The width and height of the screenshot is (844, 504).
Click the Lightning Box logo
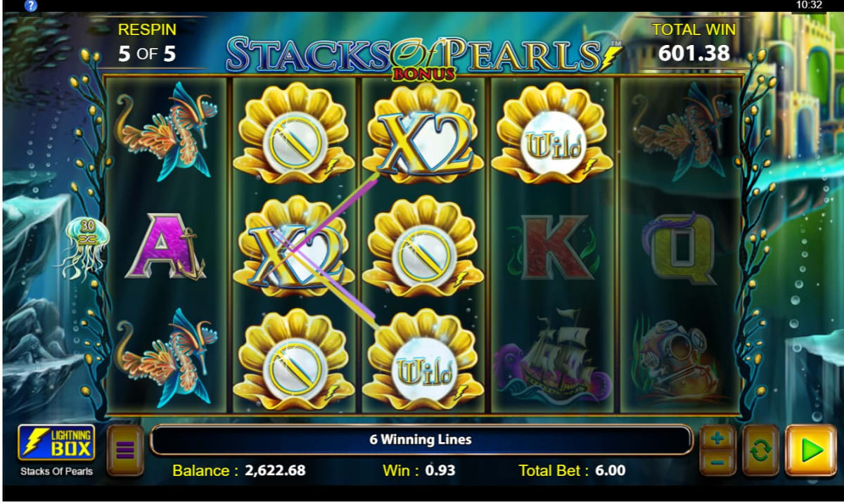point(56,443)
